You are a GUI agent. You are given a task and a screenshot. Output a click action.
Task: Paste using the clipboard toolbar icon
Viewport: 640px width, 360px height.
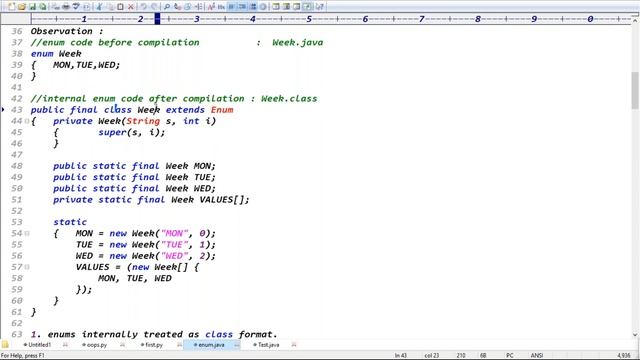pos(120,7)
